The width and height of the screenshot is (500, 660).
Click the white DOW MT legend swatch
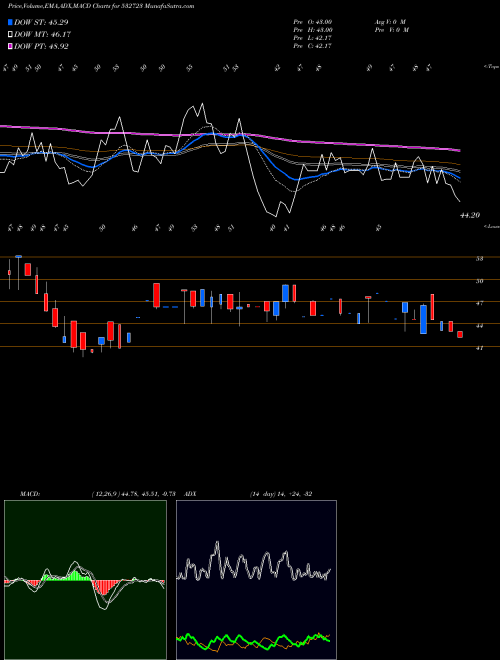[x=10, y=35]
